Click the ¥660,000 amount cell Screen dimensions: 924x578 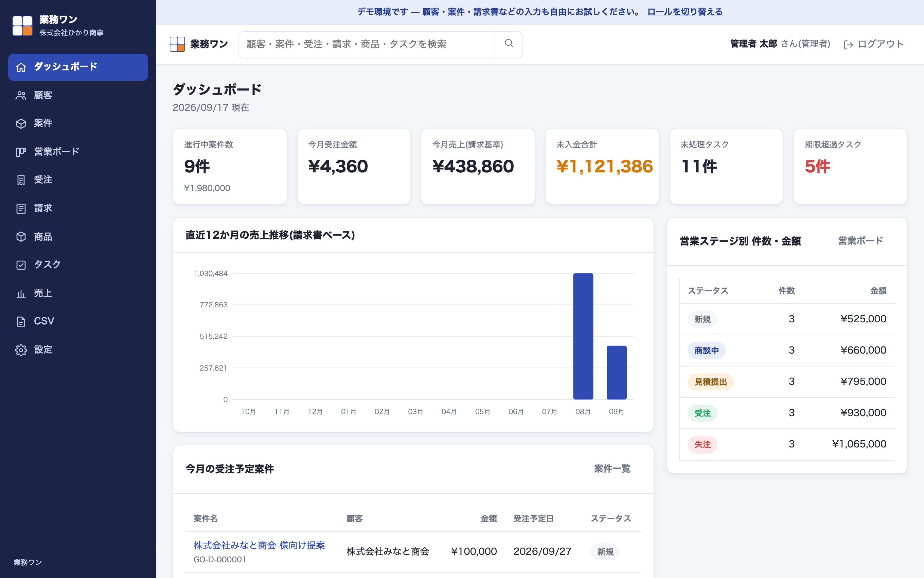pos(863,350)
